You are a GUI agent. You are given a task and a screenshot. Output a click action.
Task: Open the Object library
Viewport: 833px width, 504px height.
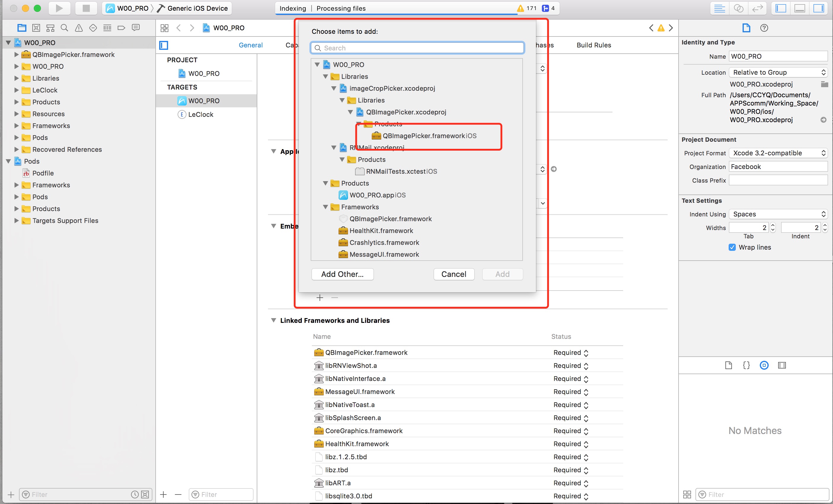[x=764, y=365]
